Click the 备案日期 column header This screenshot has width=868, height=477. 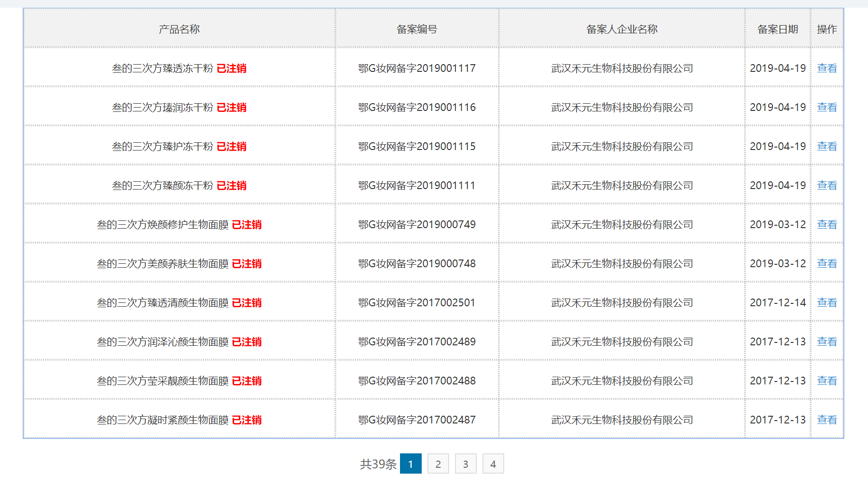pyautogui.click(x=778, y=29)
